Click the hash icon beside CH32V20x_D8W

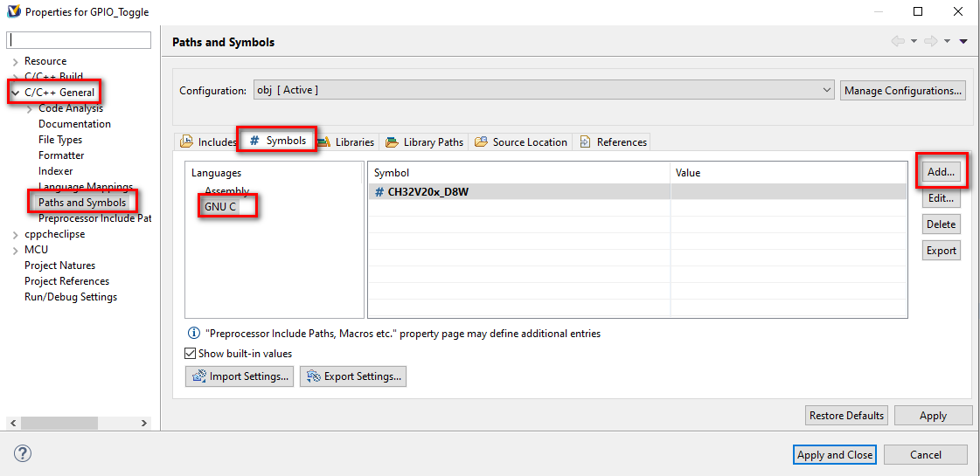click(379, 192)
